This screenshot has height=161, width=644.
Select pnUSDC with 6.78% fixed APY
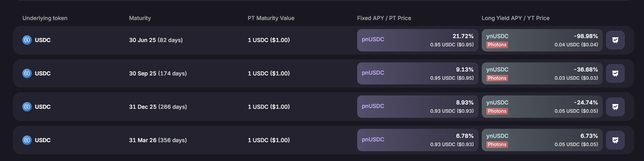418,140
